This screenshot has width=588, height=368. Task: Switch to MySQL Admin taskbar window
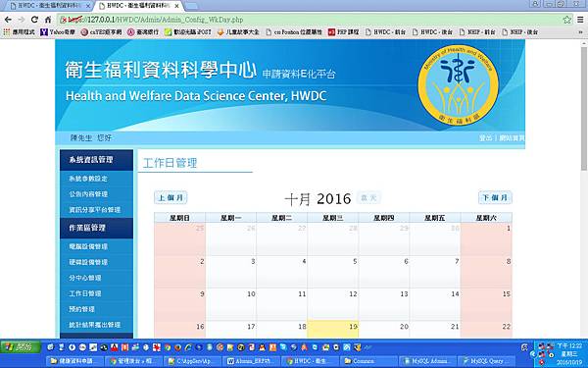[428, 361]
